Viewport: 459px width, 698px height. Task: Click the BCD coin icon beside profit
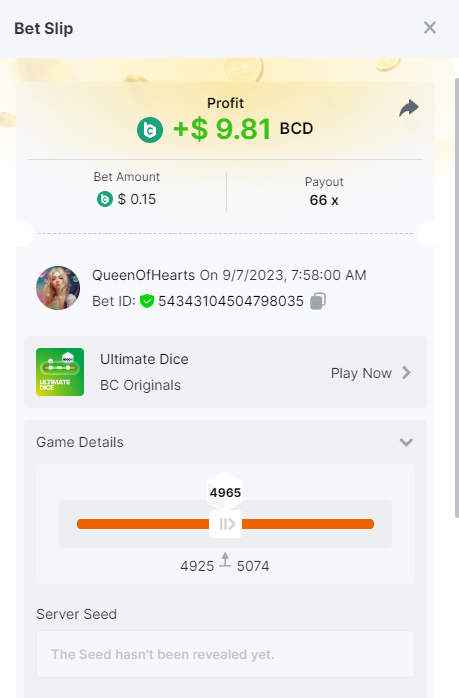click(150, 130)
